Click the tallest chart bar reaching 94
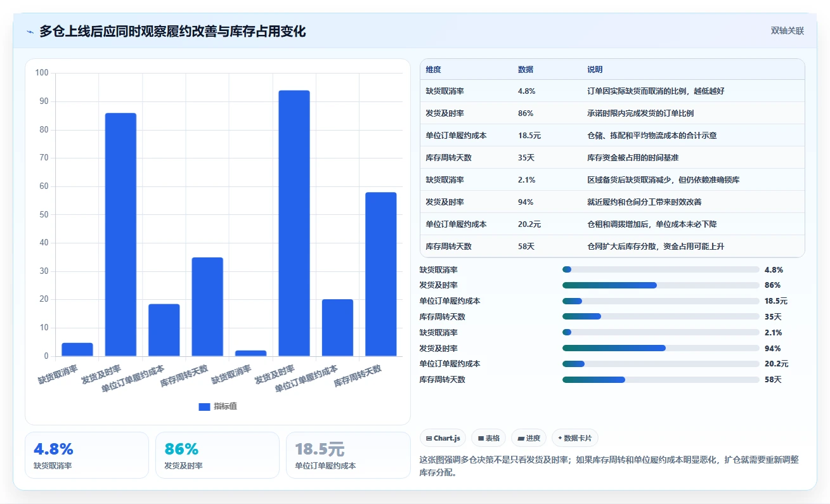This screenshot has height=504, width=830. [294, 223]
